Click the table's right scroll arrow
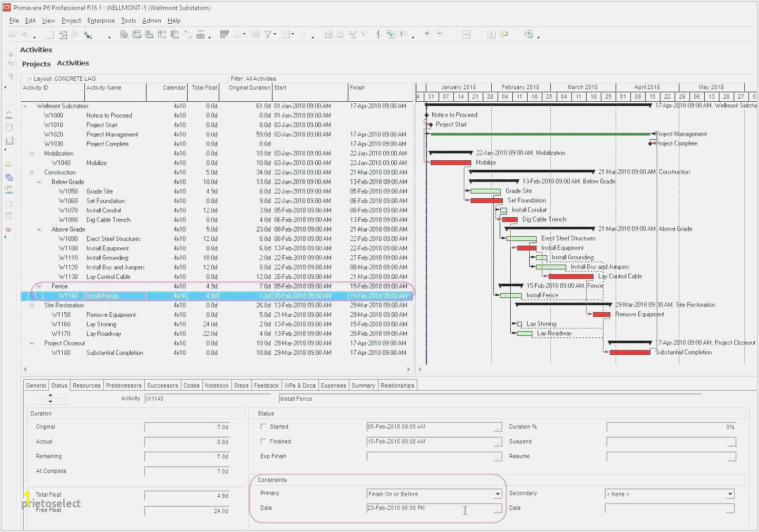The image size is (759, 532). [x=408, y=370]
